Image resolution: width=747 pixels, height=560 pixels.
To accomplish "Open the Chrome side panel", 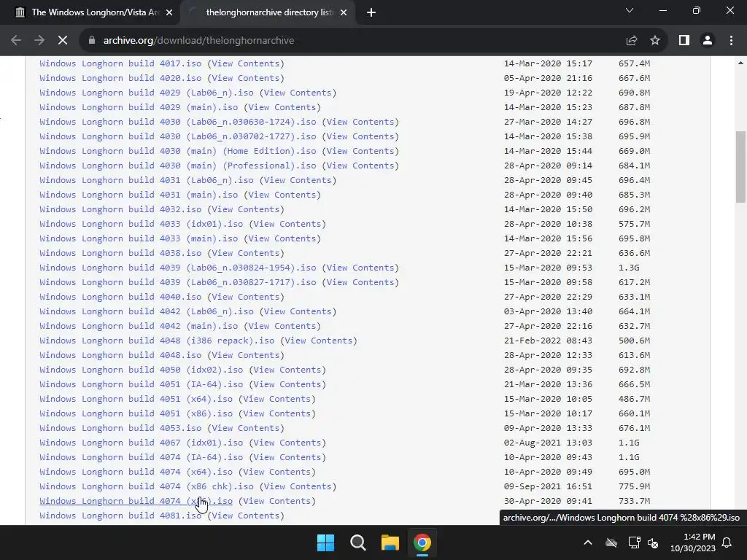I will (x=684, y=41).
